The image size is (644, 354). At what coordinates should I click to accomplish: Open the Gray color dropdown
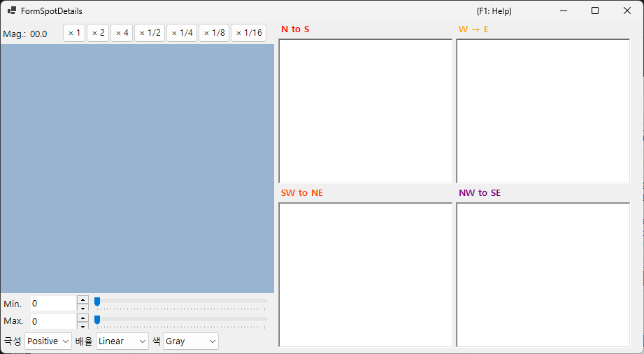(x=191, y=341)
